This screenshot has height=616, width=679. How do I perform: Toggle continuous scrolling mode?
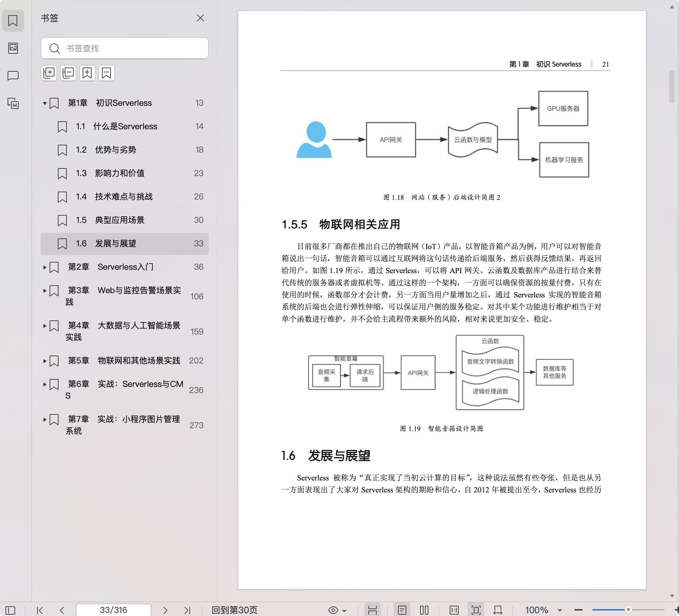point(372,610)
